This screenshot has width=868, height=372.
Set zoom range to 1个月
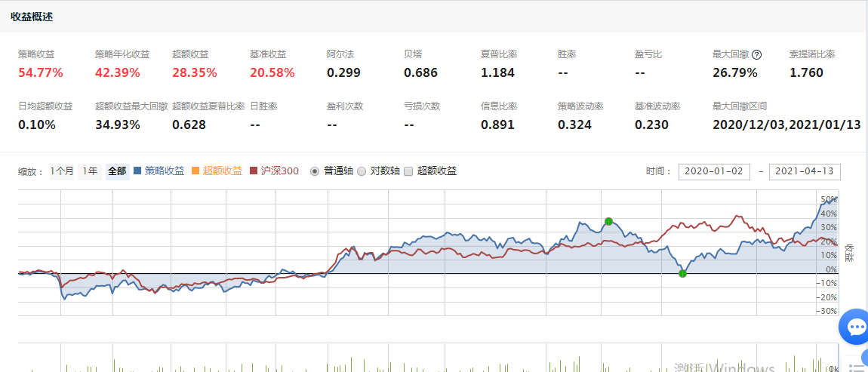pos(62,171)
